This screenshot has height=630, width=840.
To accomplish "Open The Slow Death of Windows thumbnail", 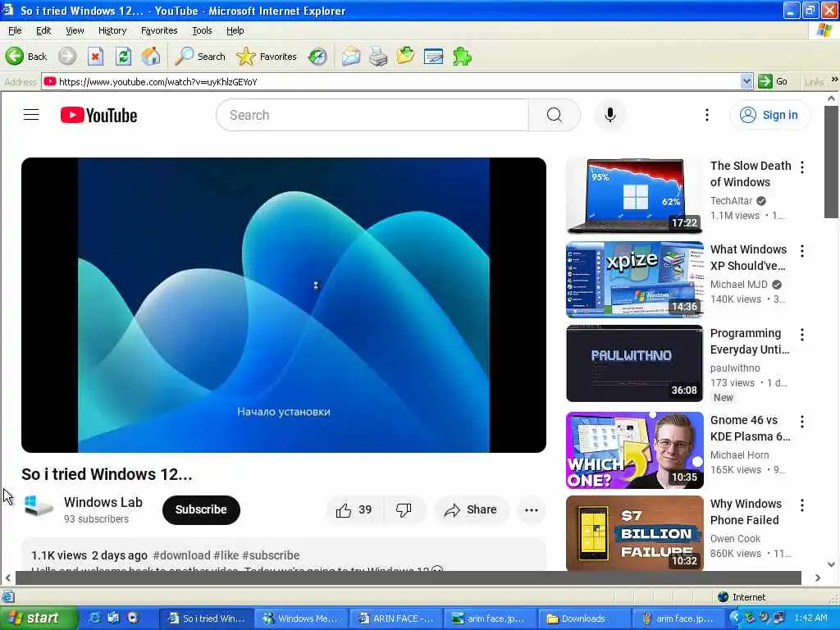I will (635, 195).
